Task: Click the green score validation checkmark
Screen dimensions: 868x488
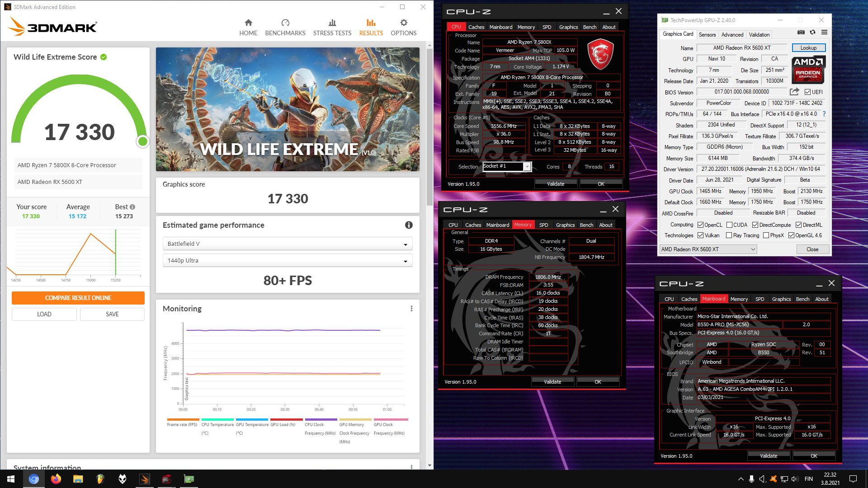Action: (x=104, y=57)
